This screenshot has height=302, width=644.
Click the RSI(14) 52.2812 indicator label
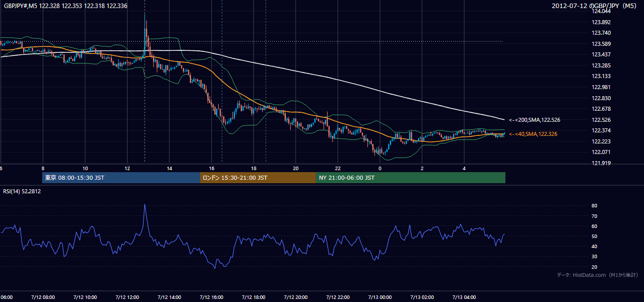click(22, 191)
